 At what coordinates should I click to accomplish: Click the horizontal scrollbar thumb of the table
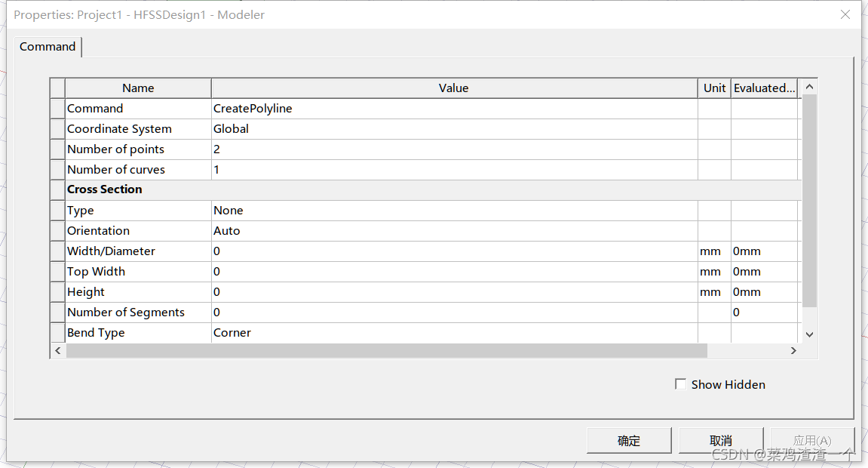pyautogui.click(x=386, y=350)
